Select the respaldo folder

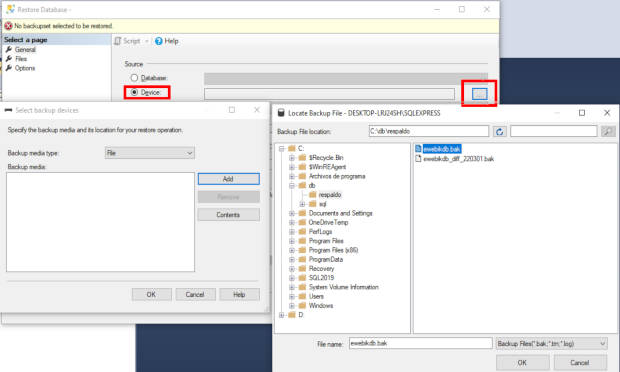pyautogui.click(x=330, y=194)
